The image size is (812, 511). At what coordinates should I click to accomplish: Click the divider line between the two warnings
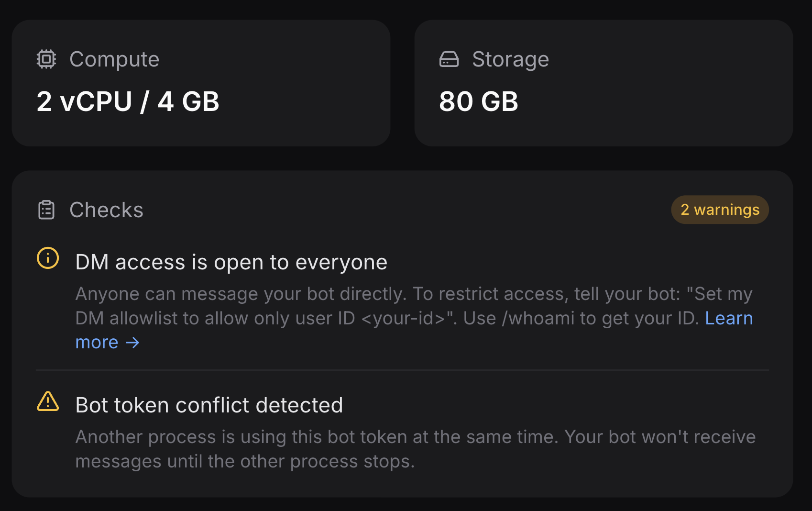coord(402,370)
